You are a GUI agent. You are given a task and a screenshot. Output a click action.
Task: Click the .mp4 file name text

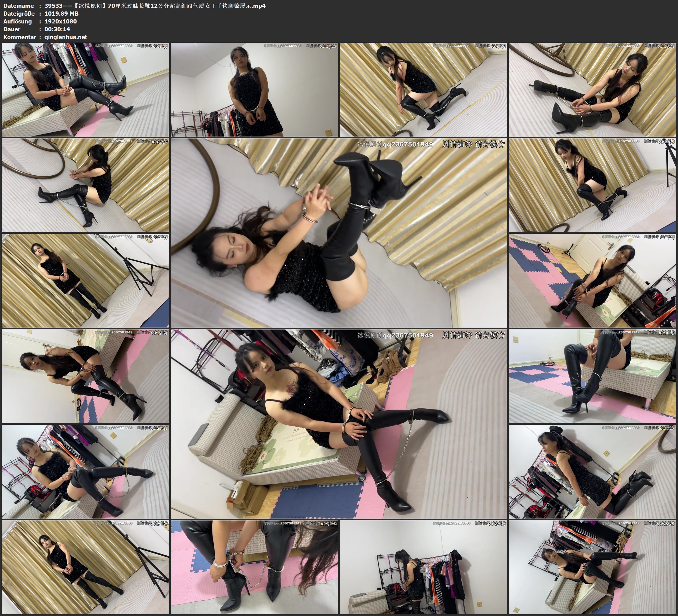tap(155, 6)
